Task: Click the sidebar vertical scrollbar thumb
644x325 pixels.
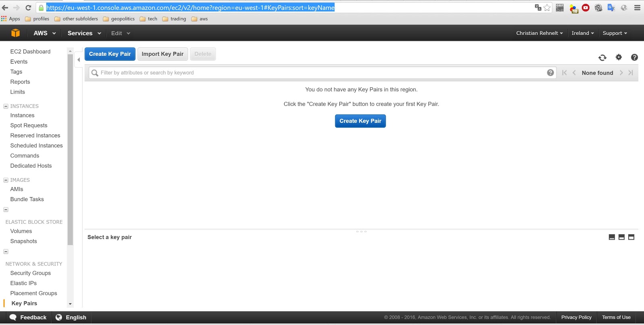Action: [x=70, y=149]
